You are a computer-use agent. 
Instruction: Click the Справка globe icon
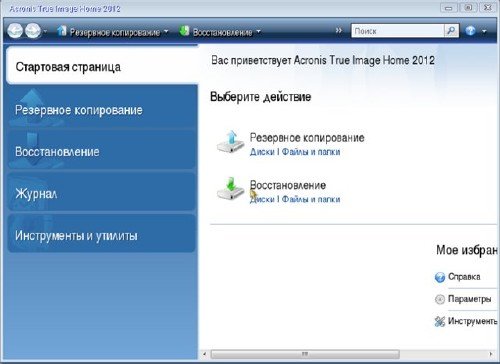(440, 277)
